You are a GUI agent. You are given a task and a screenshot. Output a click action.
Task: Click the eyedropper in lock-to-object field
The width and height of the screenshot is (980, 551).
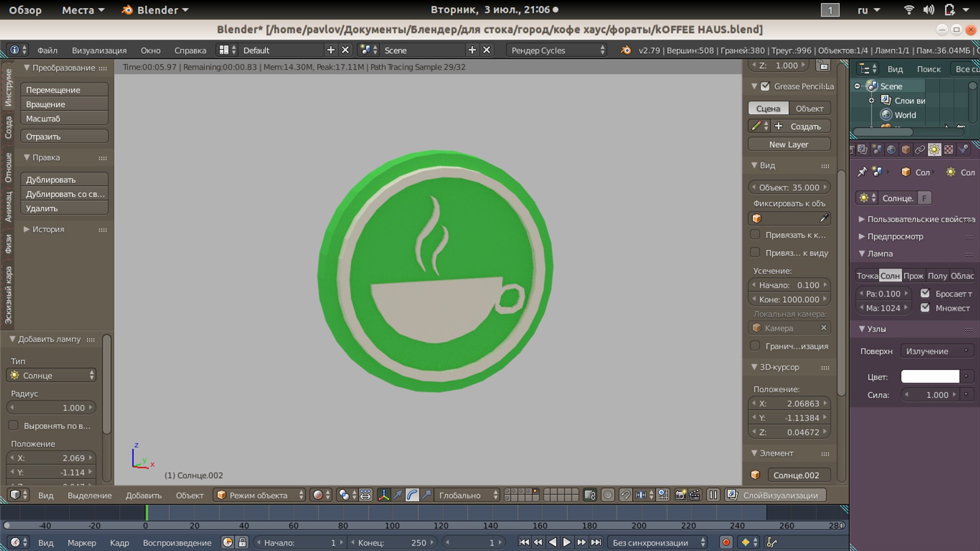pos(824,219)
